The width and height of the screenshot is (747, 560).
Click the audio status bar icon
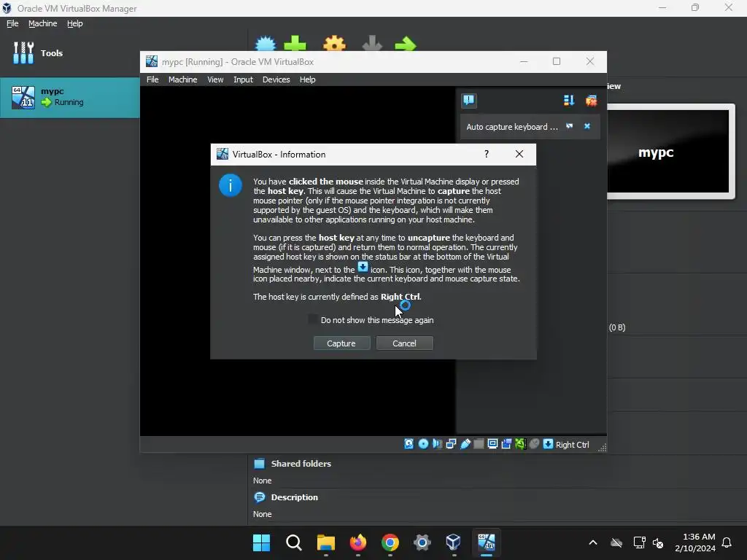pos(437,444)
